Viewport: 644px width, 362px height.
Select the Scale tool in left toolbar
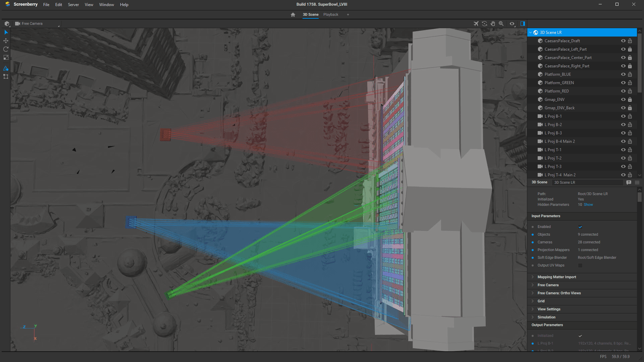click(6, 58)
